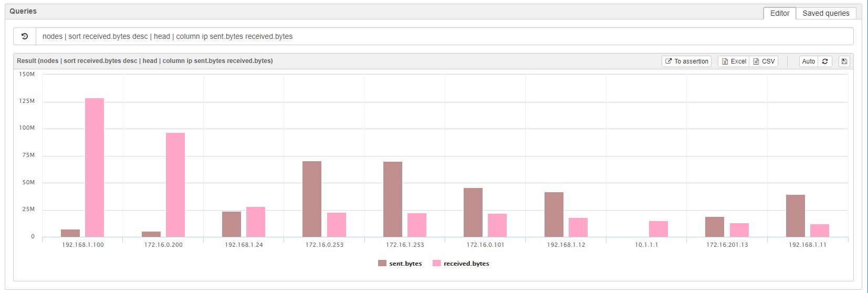Click the 75M y-axis value
Image resolution: width=868 pixels, height=293 pixels.
pos(28,155)
